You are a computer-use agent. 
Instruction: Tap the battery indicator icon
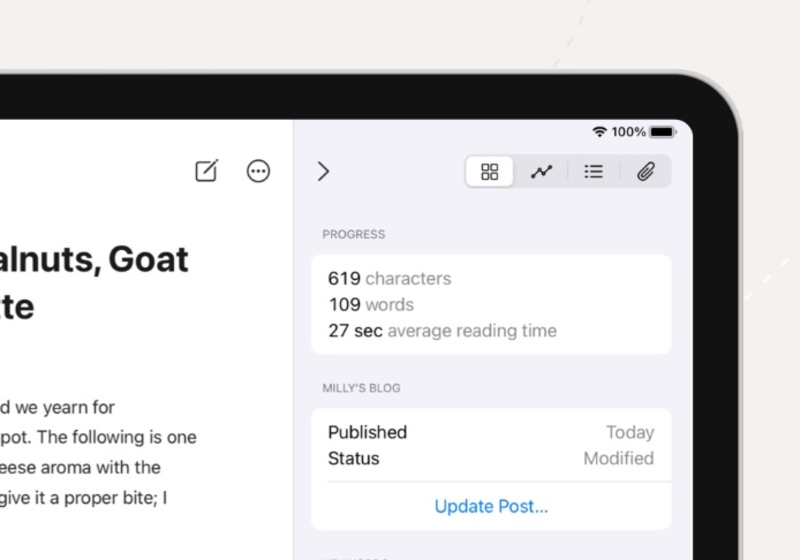tap(663, 132)
